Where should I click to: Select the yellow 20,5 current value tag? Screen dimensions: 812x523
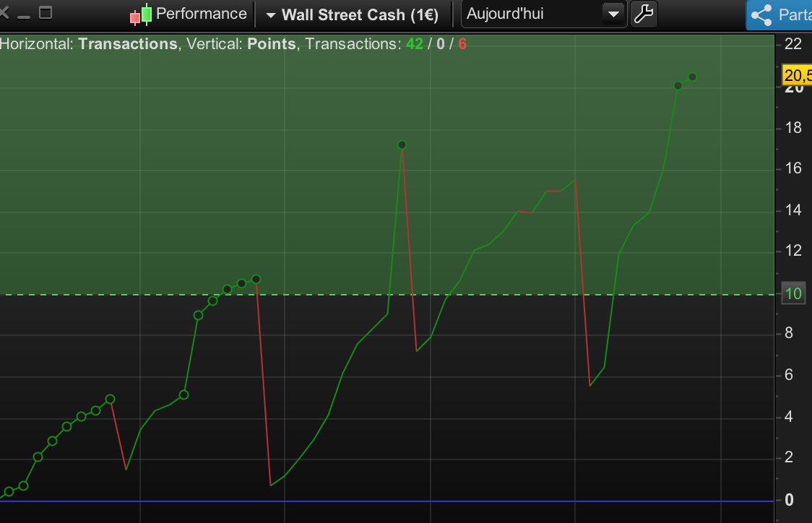tap(796, 75)
